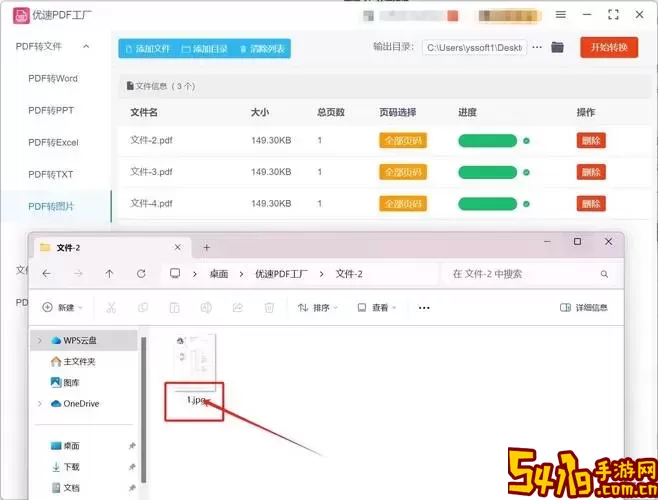Click the progress bar of 文件-2.pdf
The width and height of the screenshot is (658, 500).
click(x=488, y=141)
